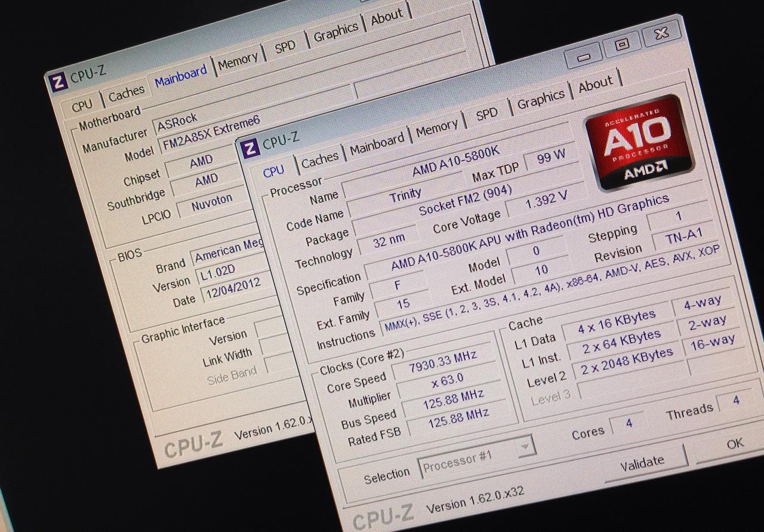Open the Memory tab in front window
This screenshot has width=764, height=532.
436,128
